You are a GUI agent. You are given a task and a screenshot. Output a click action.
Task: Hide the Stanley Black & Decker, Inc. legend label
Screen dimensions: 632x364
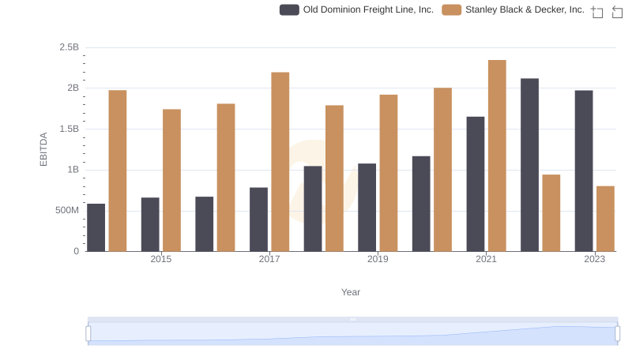(x=525, y=9)
